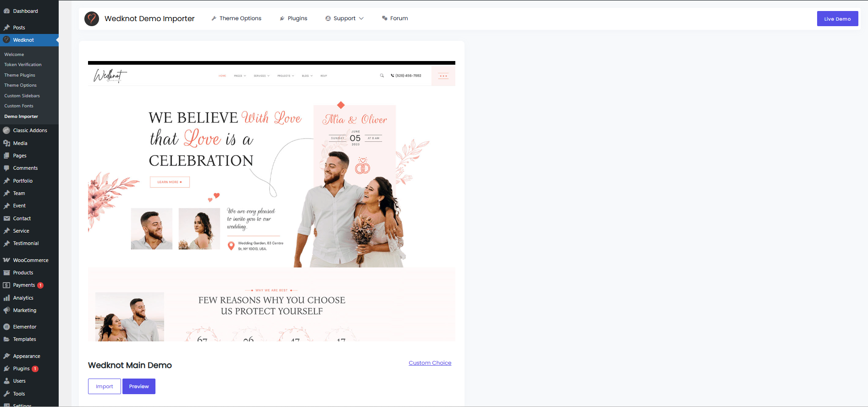Import the Wedknot Main Demo

105,386
